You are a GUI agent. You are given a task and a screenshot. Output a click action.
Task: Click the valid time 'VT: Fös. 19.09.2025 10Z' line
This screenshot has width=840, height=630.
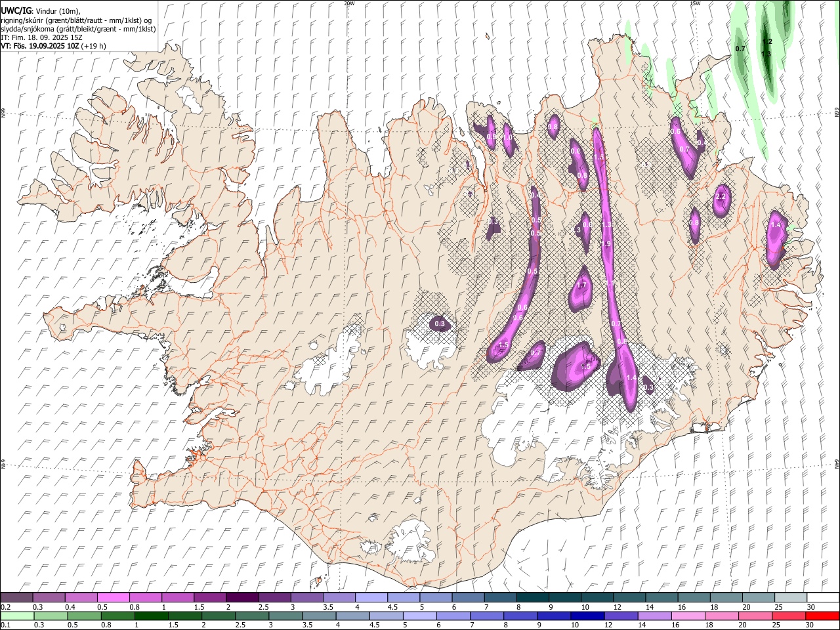(x=53, y=46)
